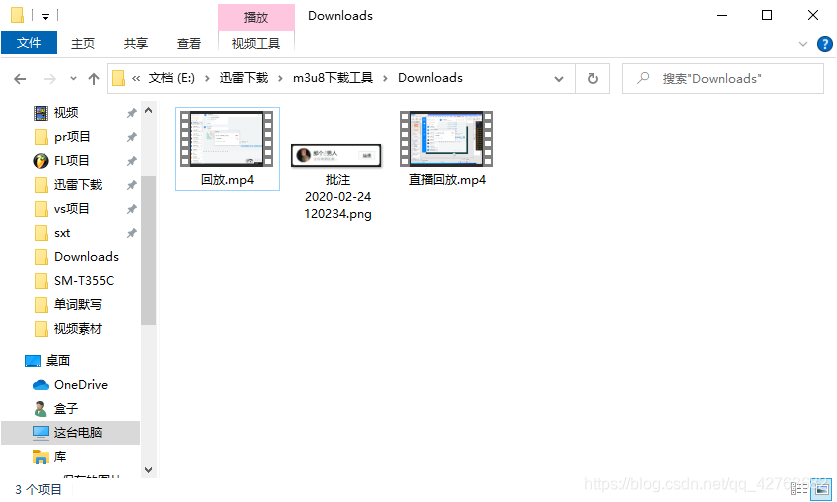The image size is (837, 502).
Task: Open the 文件 menu
Action: coord(29,43)
